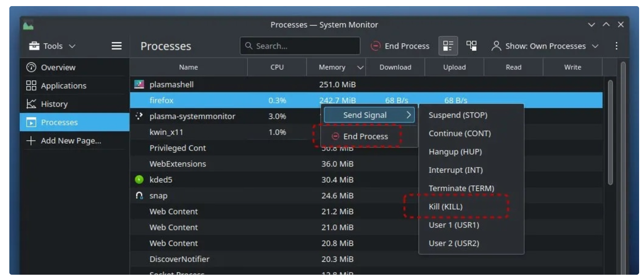Image resolution: width=644 pixels, height=280 pixels.
Task: Click the process list vertical scrollbar
Action: [x=610, y=133]
